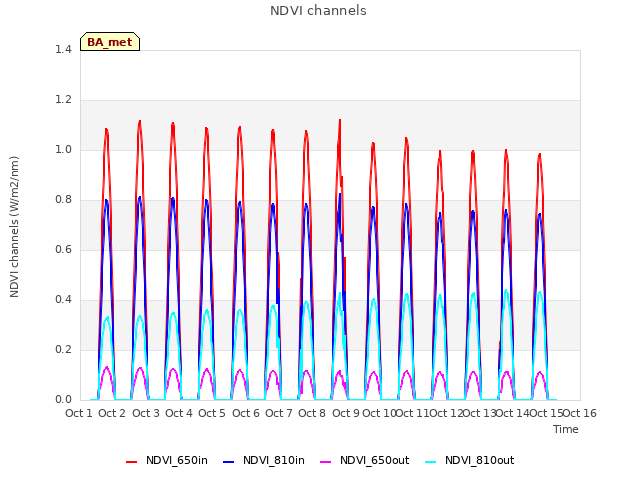Image resolution: width=640 pixels, height=480 pixels.
Task: Click the Oct 5 x-axis tick label
Action: click(212, 413)
